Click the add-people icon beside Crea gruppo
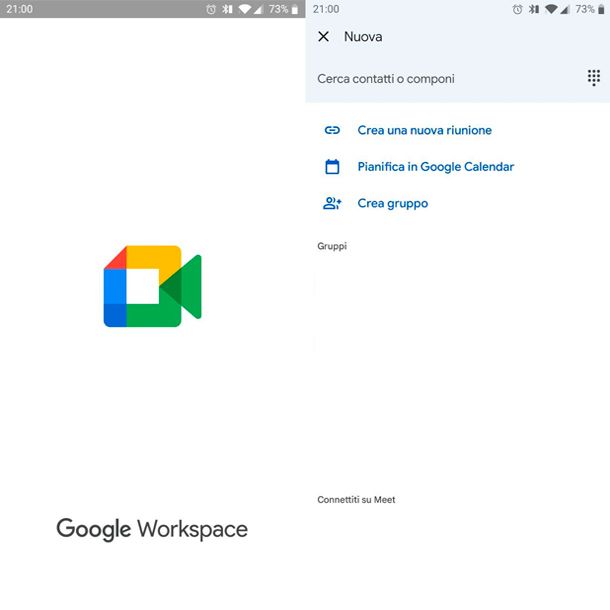Screen dimensions: 610x610 (x=332, y=203)
